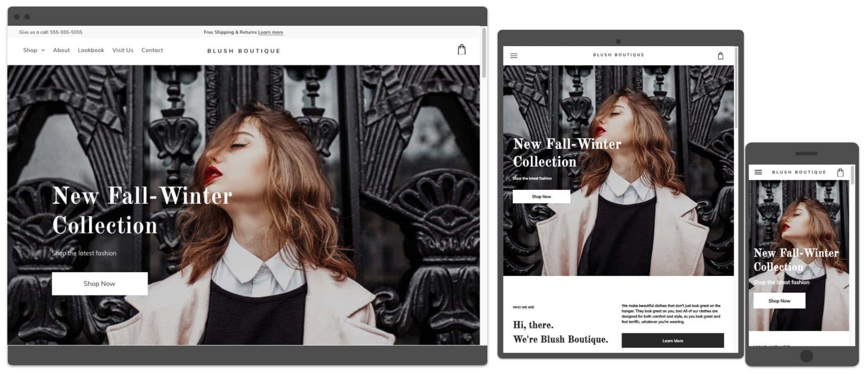Viewport: 868px width, 378px height.
Task: Click "Hi, there. We're Blush Boutique." heading
Action: click(x=561, y=332)
